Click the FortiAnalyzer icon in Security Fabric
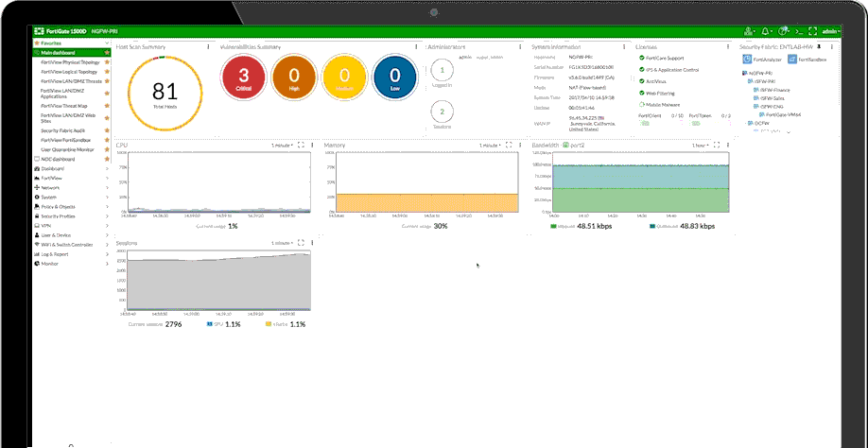This screenshot has width=868, height=448. pos(747,60)
